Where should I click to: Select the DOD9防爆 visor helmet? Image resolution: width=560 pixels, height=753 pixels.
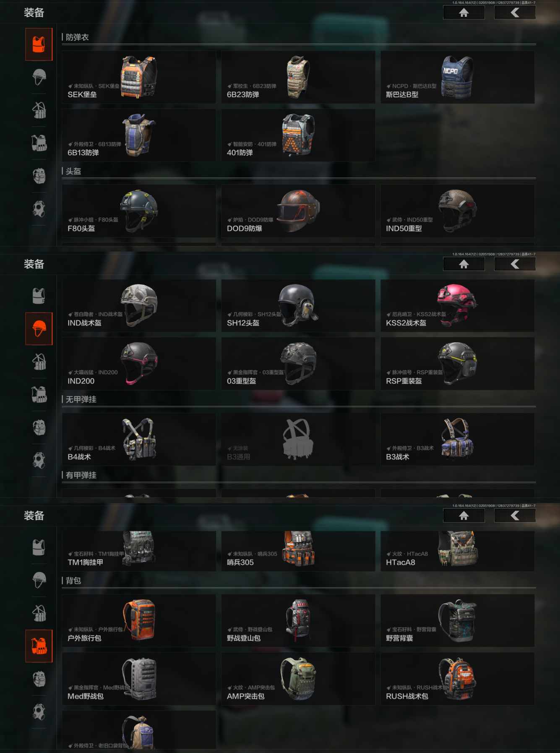click(x=298, y=211)
